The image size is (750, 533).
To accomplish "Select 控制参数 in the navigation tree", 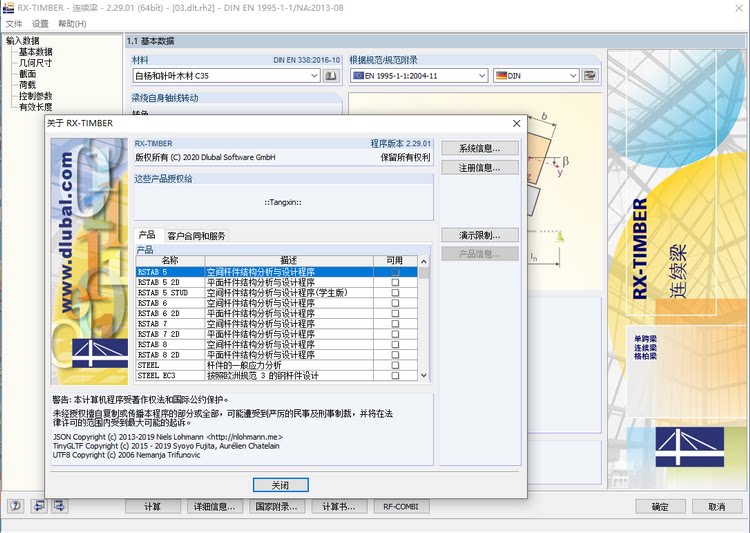I will pyautogui.click(x=36, y=96).
